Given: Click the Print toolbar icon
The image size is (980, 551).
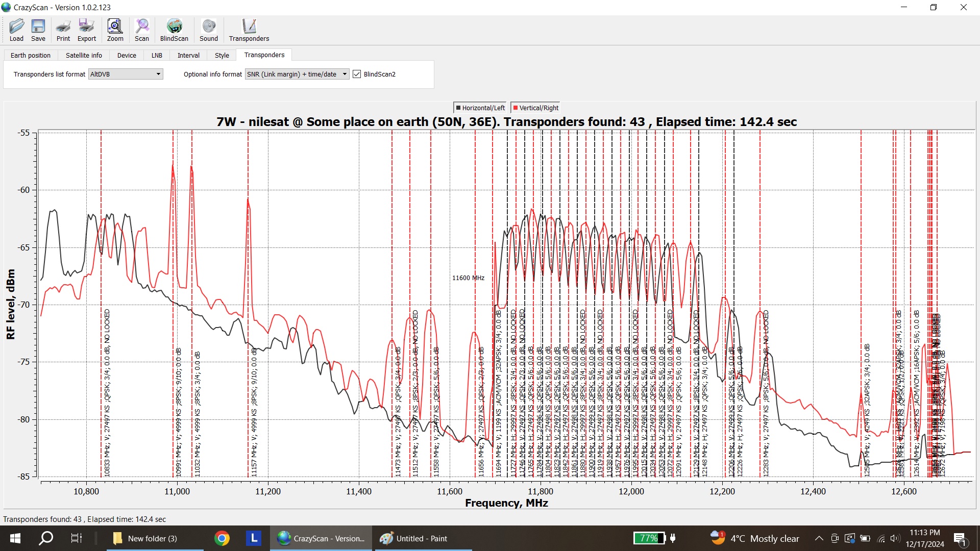Looking at the screenshot, I should click(63, 27).
